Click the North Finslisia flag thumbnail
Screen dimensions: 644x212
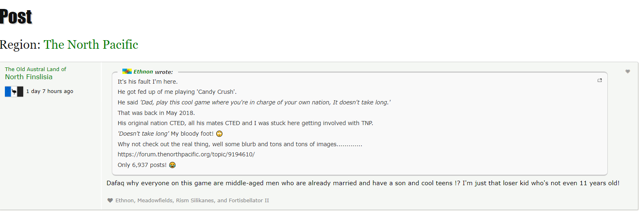coord(14,91)
